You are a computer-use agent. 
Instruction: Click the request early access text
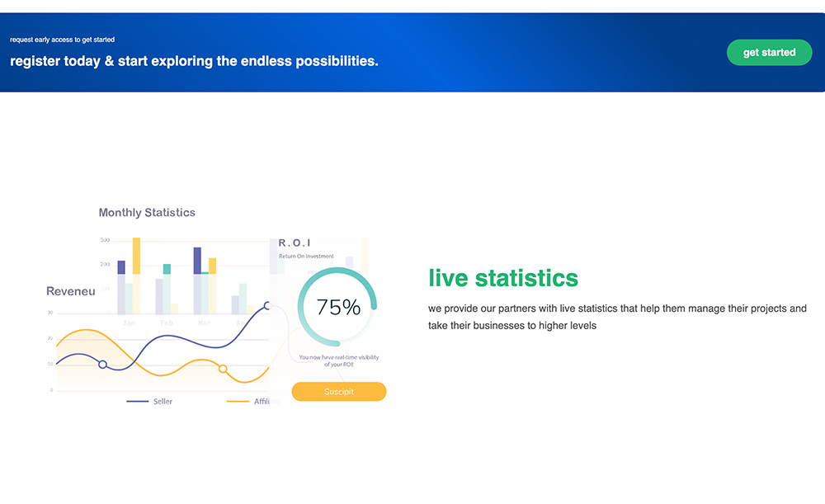pos(62,40)
